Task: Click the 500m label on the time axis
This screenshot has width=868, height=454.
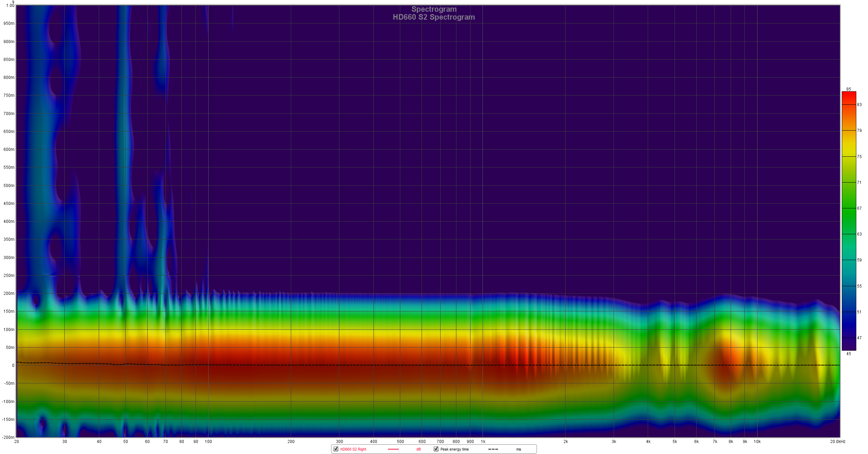Action: [x=9, y=185]
